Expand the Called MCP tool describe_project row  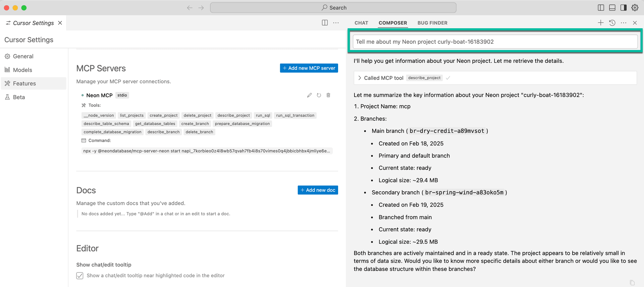tap(360, 78)
